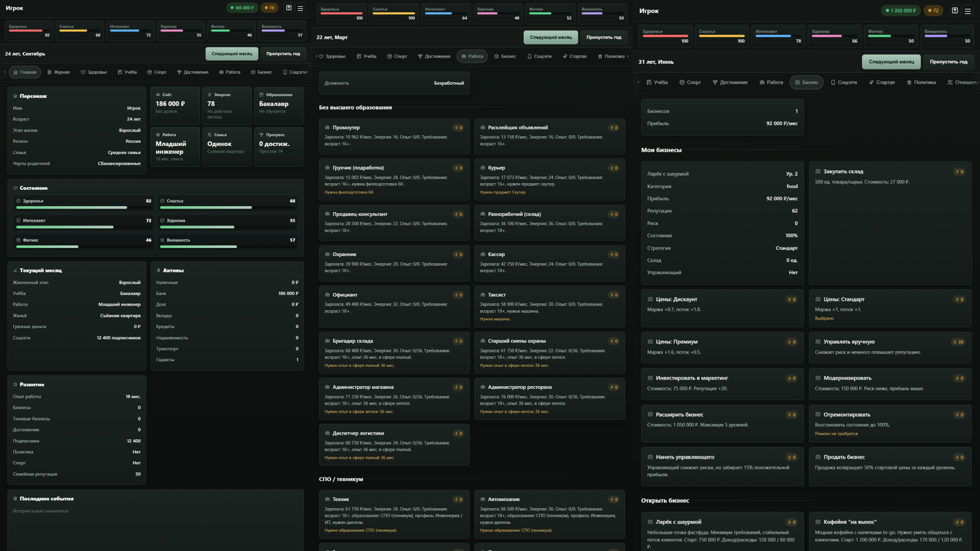Click the Нанять управляющего action card
Viewport: 980px width, 551px height.
coord(722,466)
